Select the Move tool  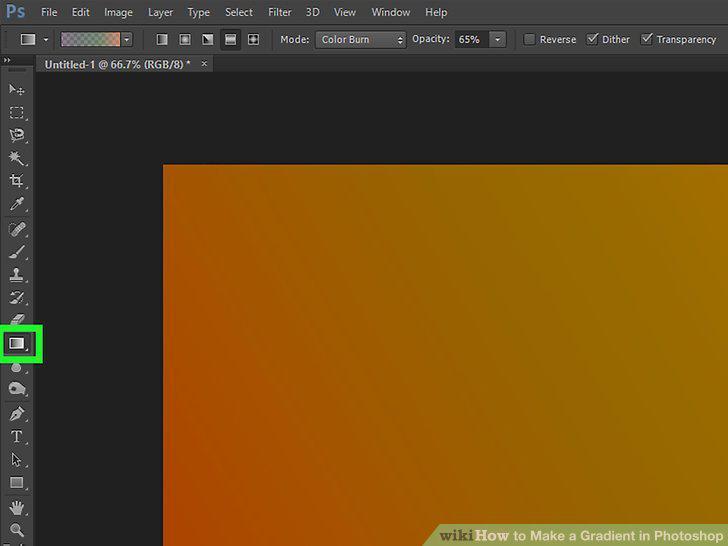(17, 89)
